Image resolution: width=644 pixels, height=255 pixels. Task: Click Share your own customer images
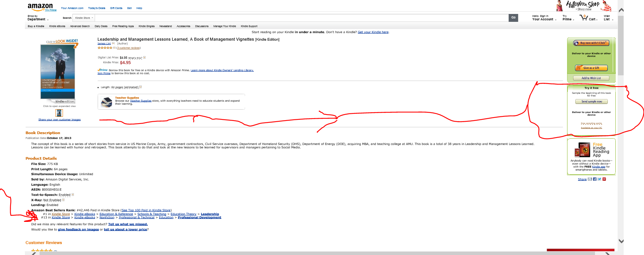coord(60,119)
